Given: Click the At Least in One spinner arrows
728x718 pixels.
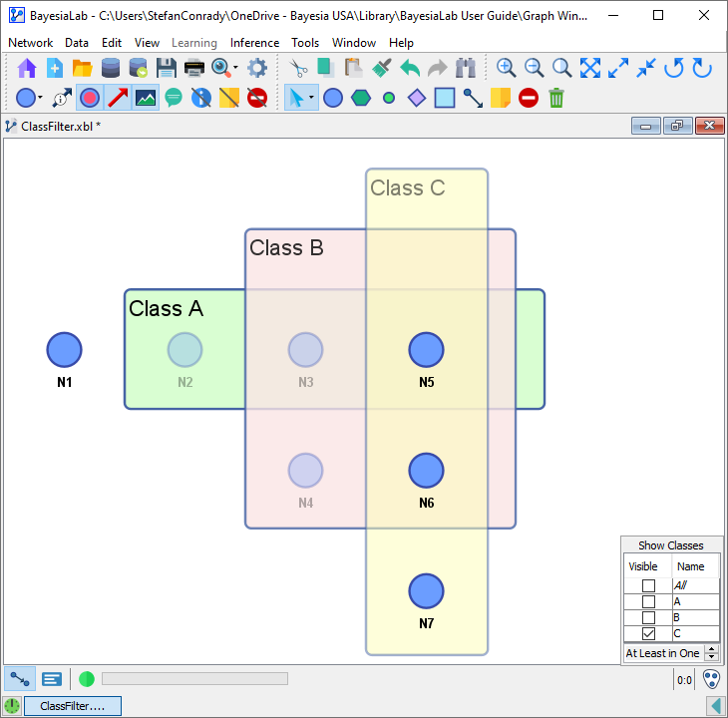Looking at the screenshot, I should pos(711,653).
